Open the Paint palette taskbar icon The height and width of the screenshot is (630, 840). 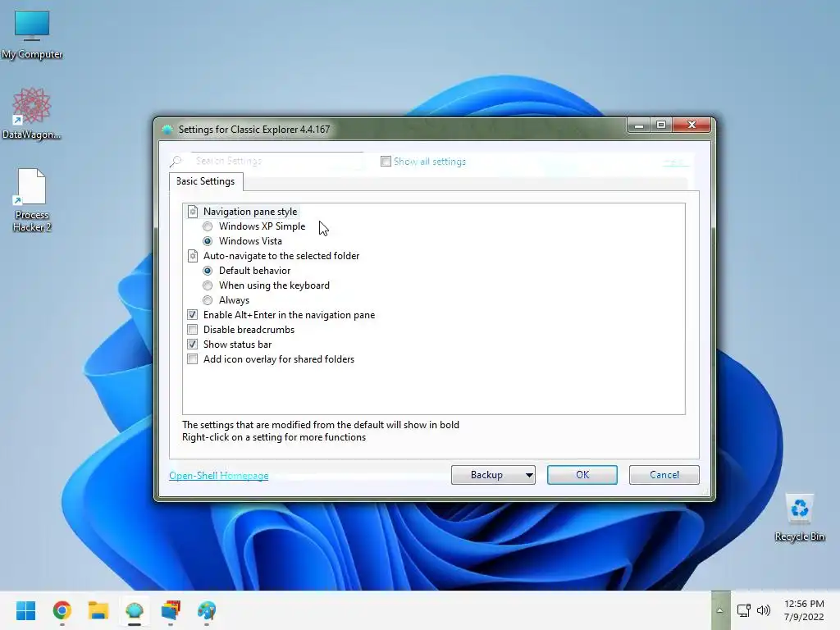[207, 610]
